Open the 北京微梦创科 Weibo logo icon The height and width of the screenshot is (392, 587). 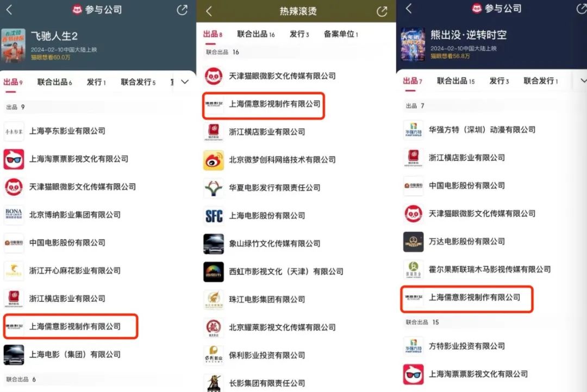[214, 160]
